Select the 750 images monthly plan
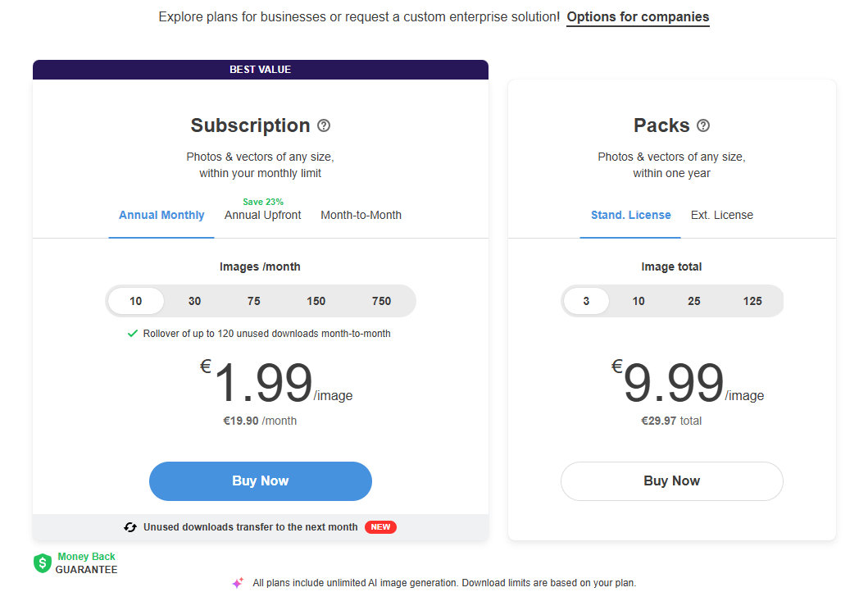 pyautogui.click(x=382, y=301)
